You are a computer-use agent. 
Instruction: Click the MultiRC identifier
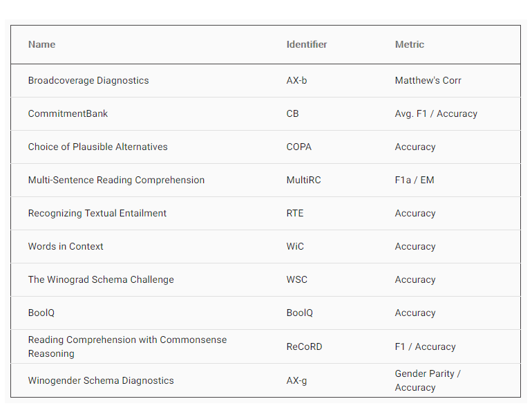[x=303, y=180]
